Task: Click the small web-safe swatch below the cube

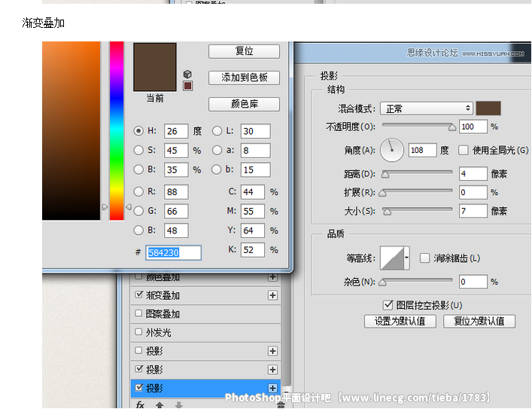Action: pyautogui.click(x=187, y=86)
